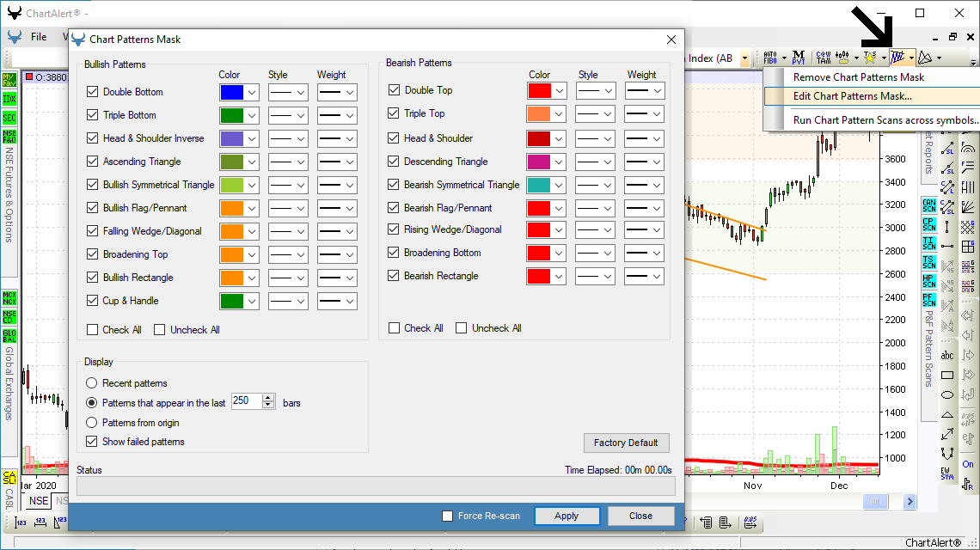Open the File menu

[x=39, y=37]
